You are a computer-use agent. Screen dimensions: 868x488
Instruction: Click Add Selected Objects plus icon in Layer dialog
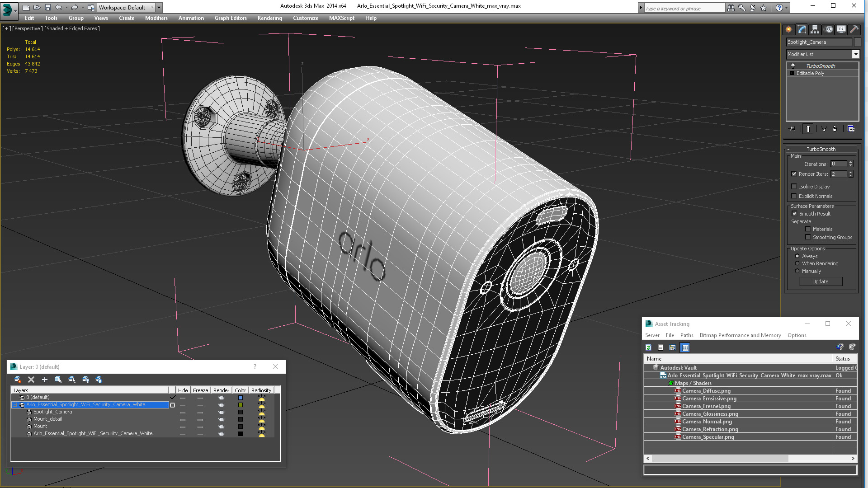(x=45, y=380)
